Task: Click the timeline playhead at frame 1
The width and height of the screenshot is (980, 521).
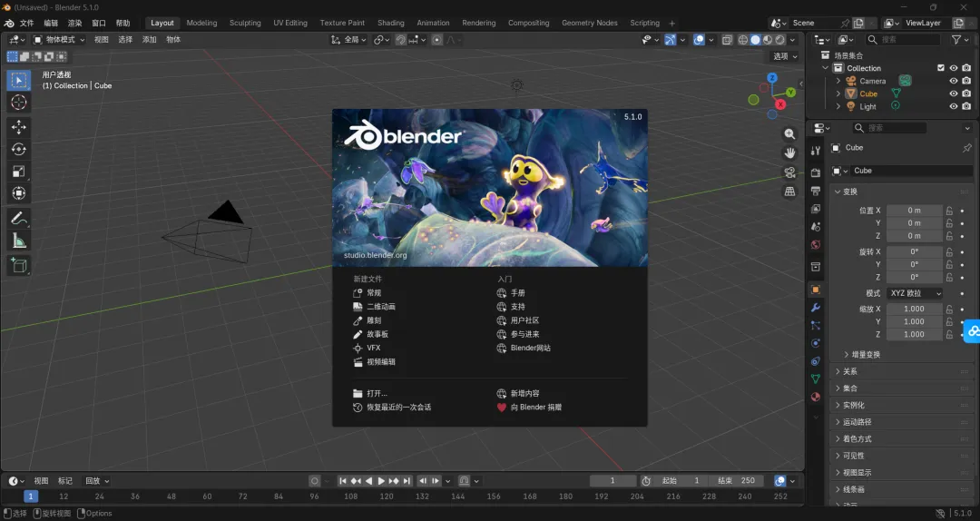Action: [31, 496]
